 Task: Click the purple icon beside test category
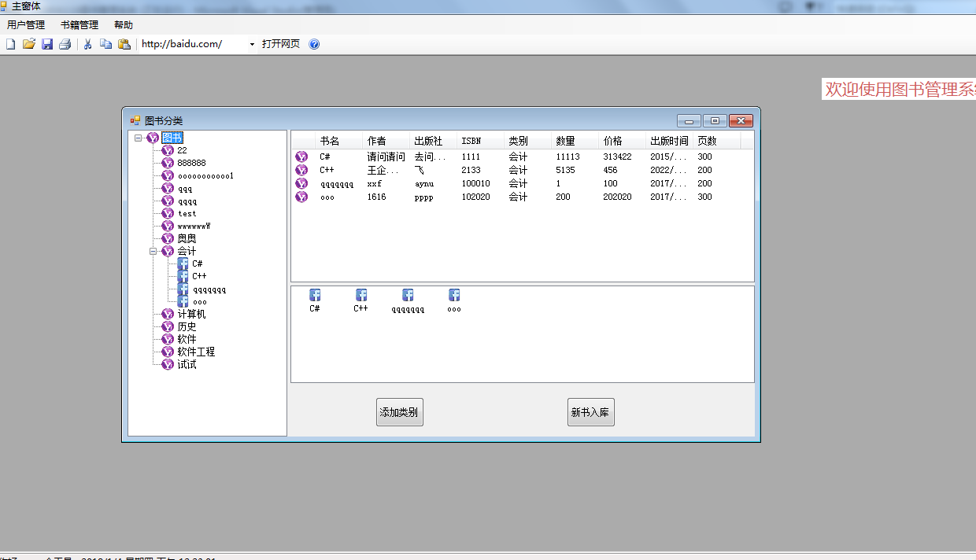pos(168,213)
